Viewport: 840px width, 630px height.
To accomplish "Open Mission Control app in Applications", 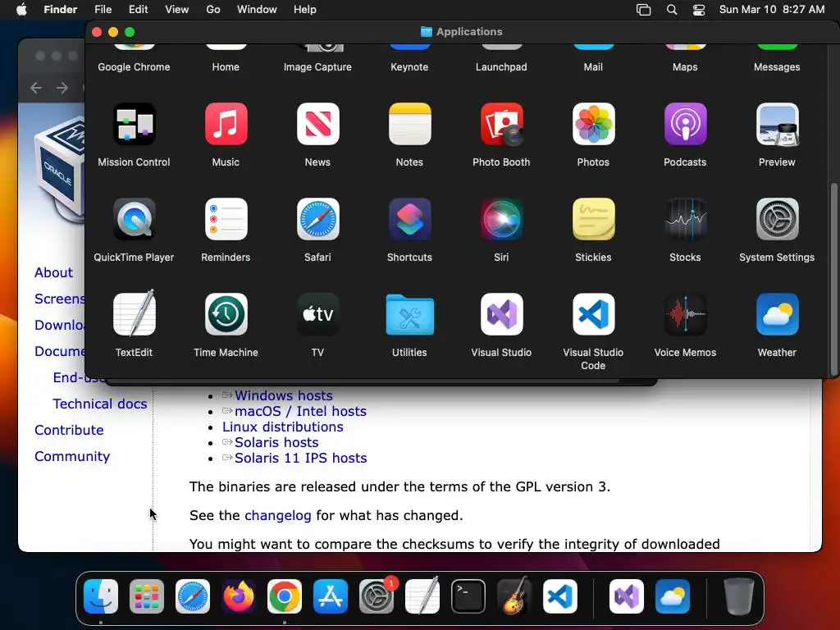I will [134, 125].
